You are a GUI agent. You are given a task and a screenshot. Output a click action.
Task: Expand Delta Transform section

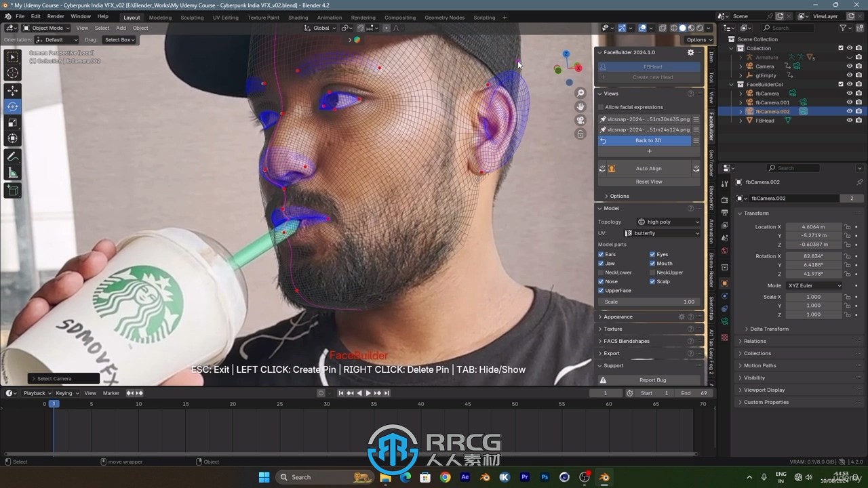click(769, 329)
